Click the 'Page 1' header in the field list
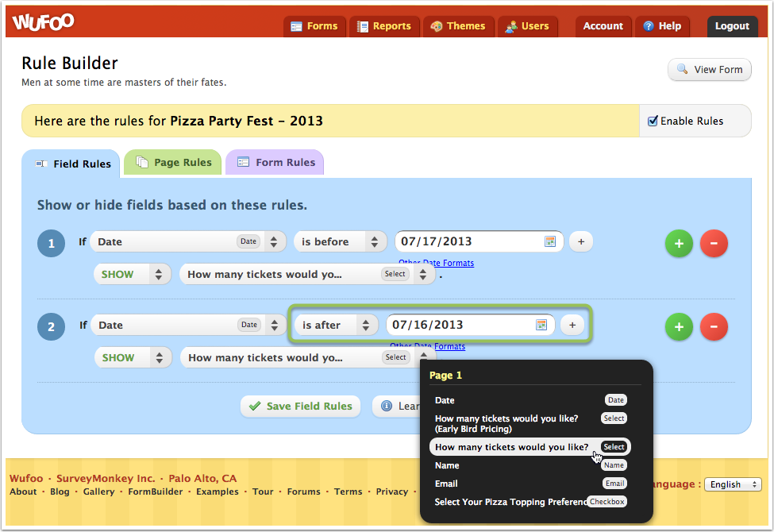 445,375
